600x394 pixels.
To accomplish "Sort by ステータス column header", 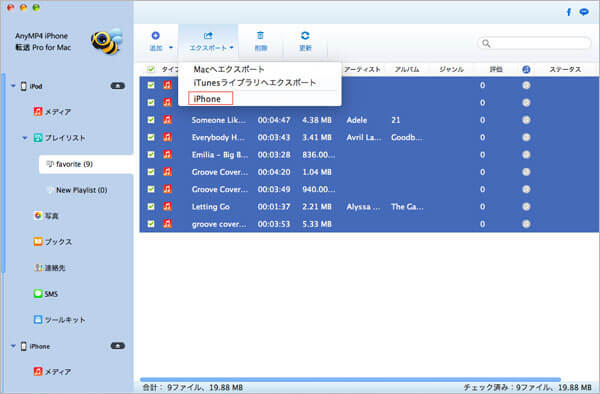I will click(x=565, y=69).
